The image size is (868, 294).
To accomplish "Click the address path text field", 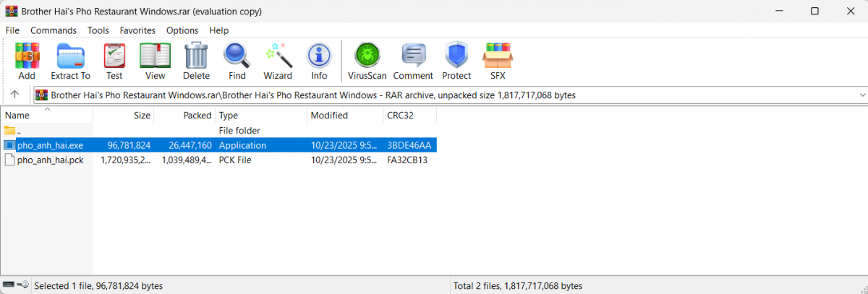I will coord(450,95).
